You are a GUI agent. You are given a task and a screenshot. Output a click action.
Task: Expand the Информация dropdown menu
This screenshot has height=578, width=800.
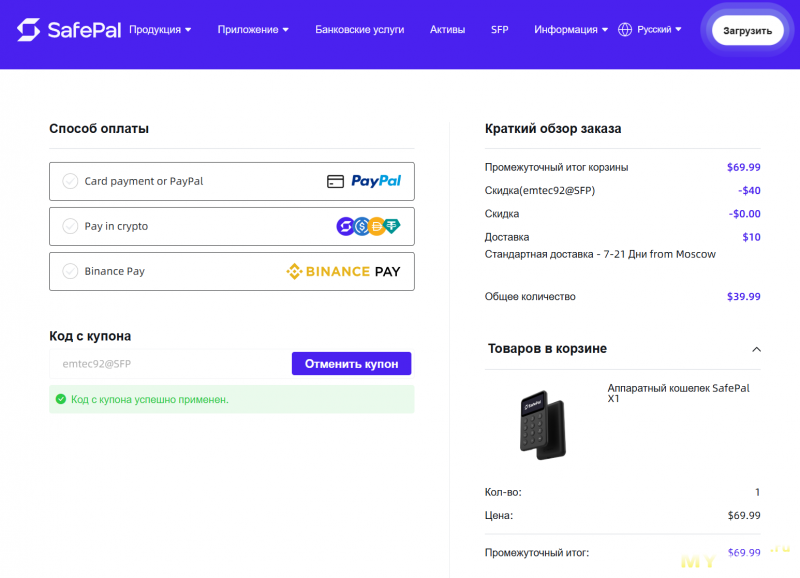571,30
